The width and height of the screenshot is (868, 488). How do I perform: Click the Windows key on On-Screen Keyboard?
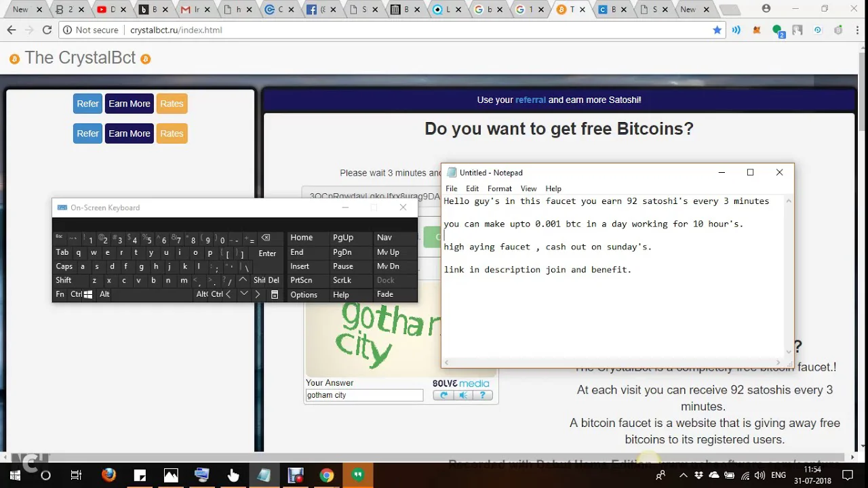(88, 295)
